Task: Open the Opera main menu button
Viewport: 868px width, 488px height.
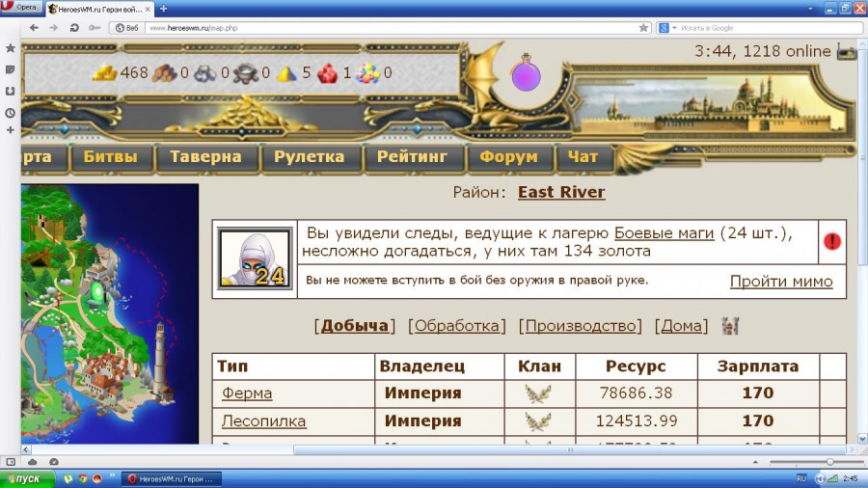Action: coord(21,8)
